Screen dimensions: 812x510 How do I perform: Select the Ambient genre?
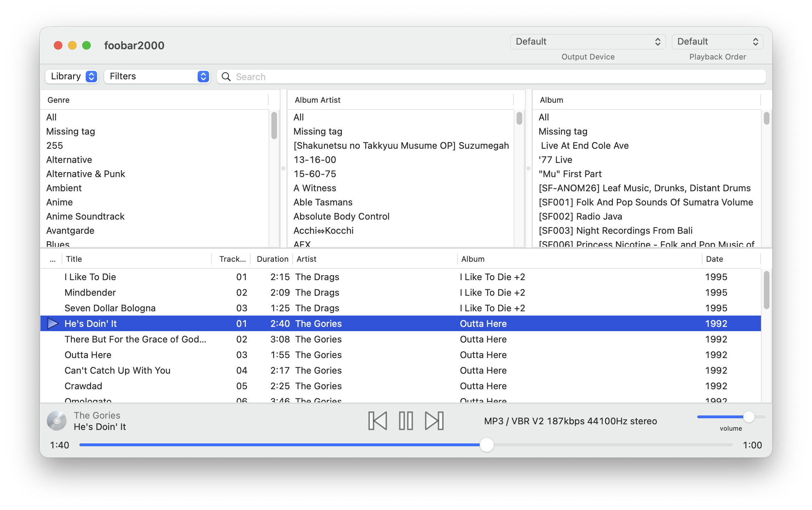click(x=154, y=188)
